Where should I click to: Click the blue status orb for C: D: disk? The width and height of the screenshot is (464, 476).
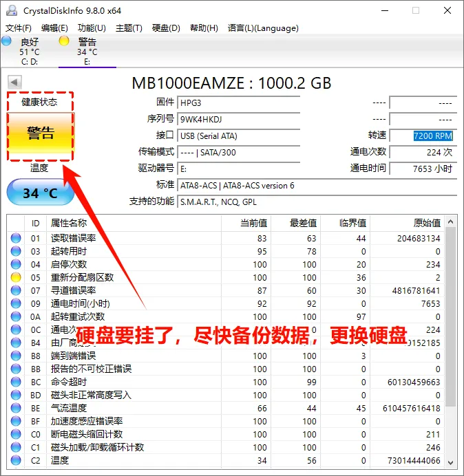[6, 41]
